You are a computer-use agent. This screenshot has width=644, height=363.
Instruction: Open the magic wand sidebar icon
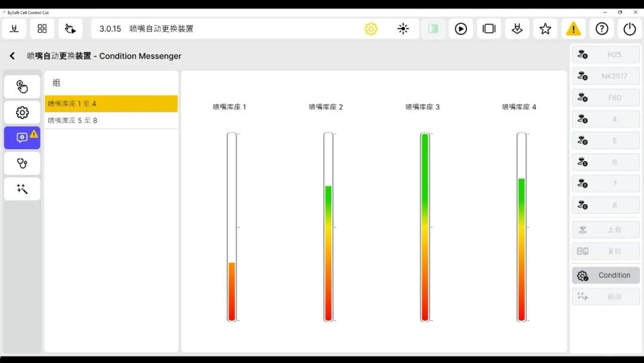[x=22, y=189]
